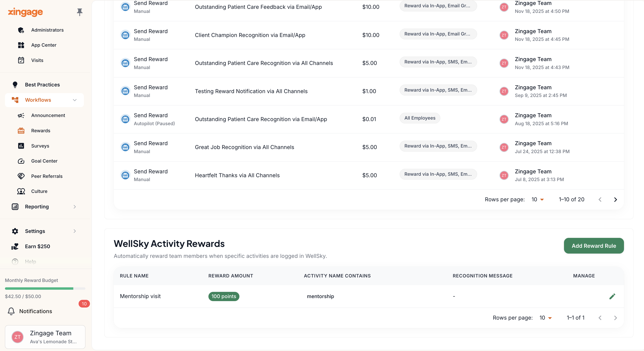This screenshot has width=644, height=351.
Task: Click the Settings gear icon
Action: [x=15, y=231]
